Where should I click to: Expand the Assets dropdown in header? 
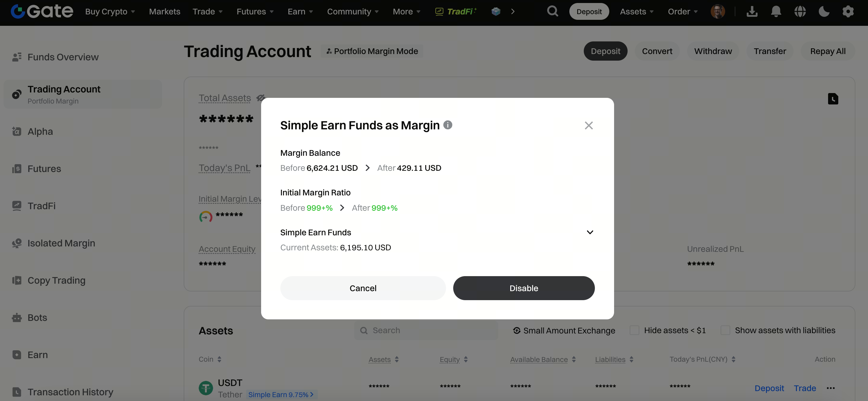pyautogui.click(x=637, y=11)
